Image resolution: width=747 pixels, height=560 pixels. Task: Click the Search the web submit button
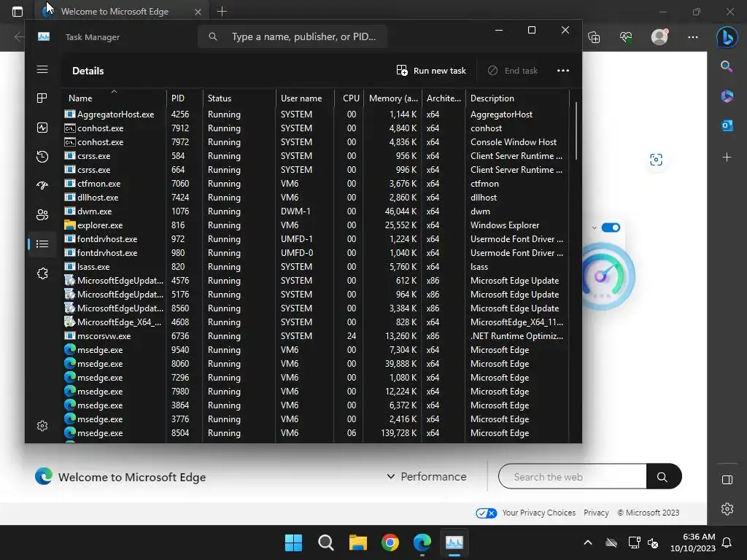coord(663,477)
